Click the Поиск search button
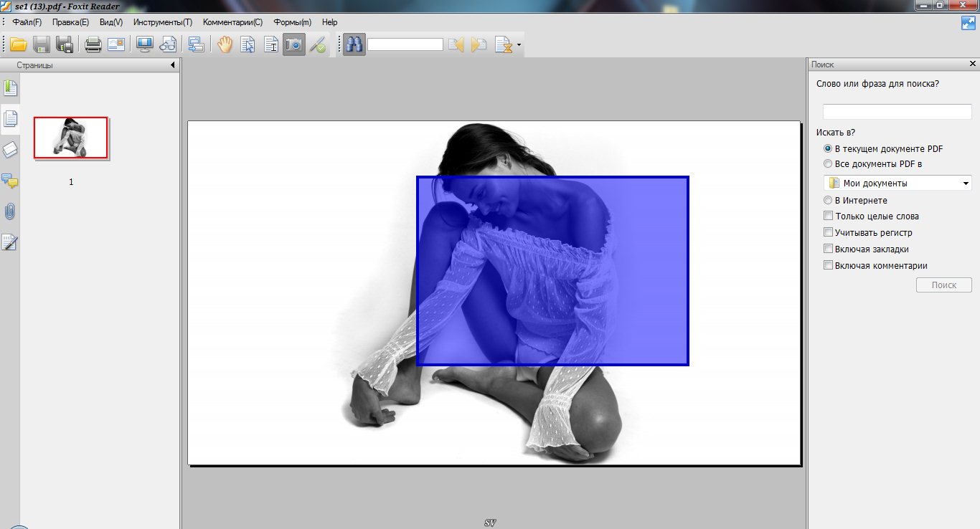Viewport: 980px width, 529px height. (x=943, y=285)
